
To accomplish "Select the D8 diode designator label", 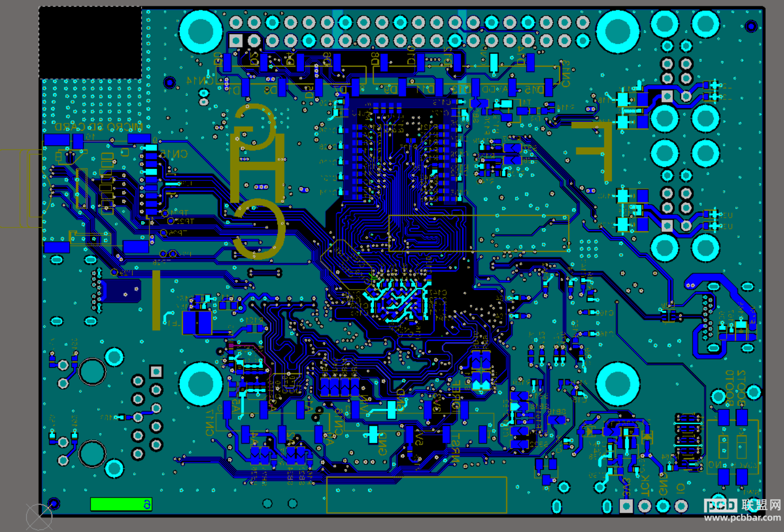I will (375, 59).
